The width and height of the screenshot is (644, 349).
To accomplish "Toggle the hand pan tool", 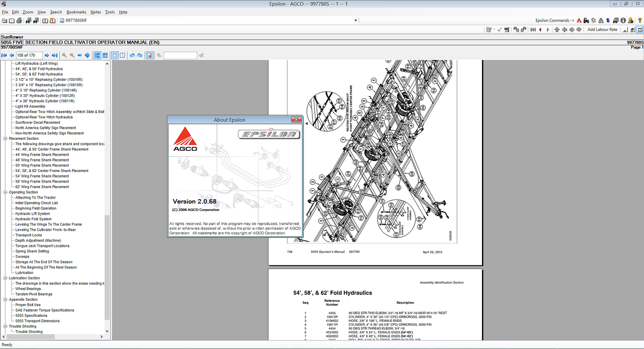I will point(114,55).
